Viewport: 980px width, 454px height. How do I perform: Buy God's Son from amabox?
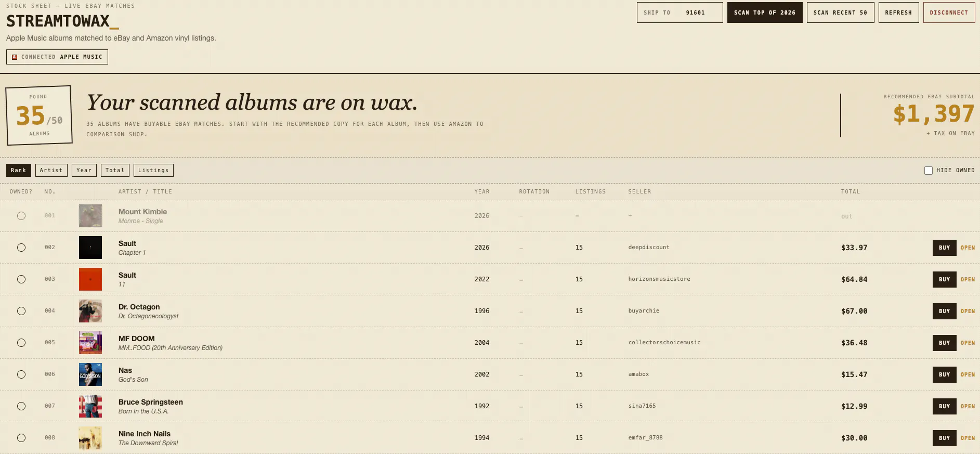pos(945,374)
